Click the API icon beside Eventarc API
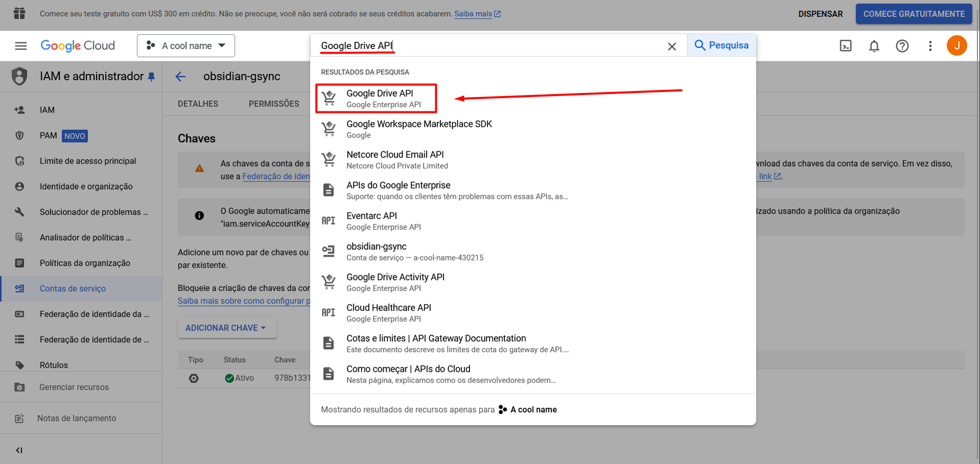The height and width of the screenshot is (464, 980). tap(328, 221)
